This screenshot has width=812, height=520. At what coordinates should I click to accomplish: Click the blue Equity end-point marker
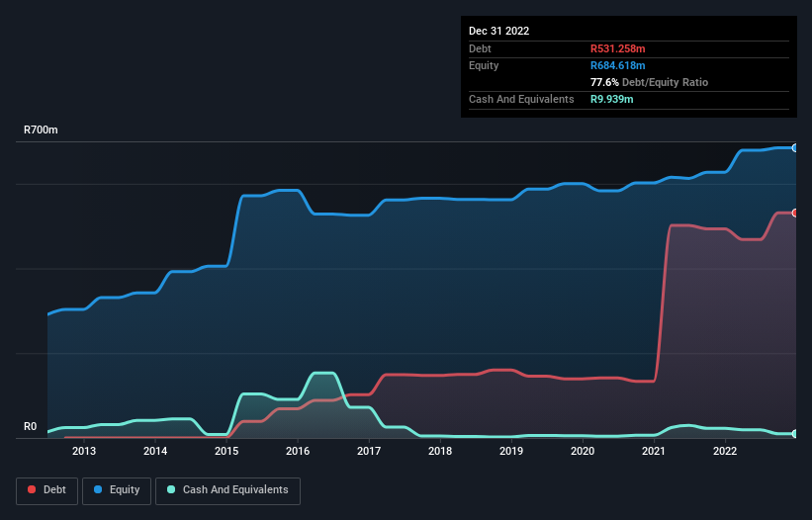pyautogui.click(x=795, y=148)
